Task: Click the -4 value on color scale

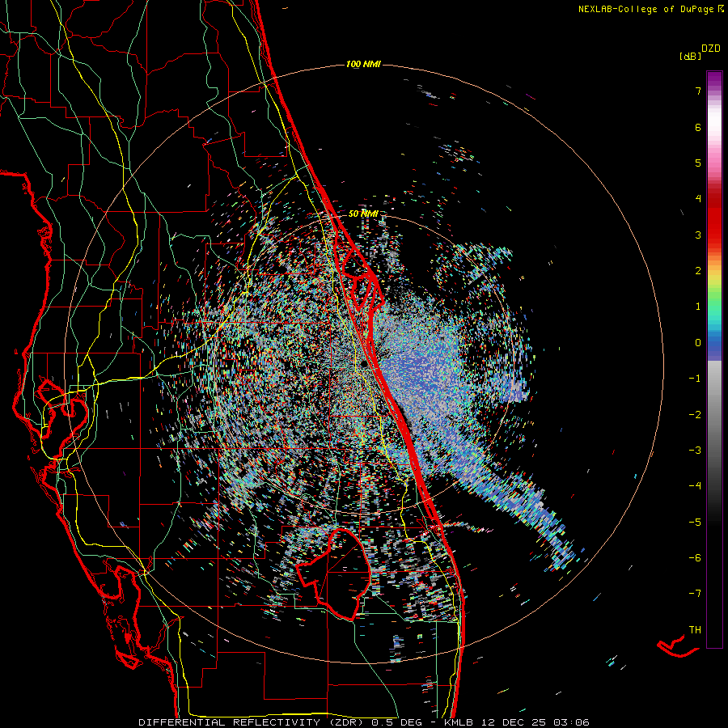Action: coord(695,486)
